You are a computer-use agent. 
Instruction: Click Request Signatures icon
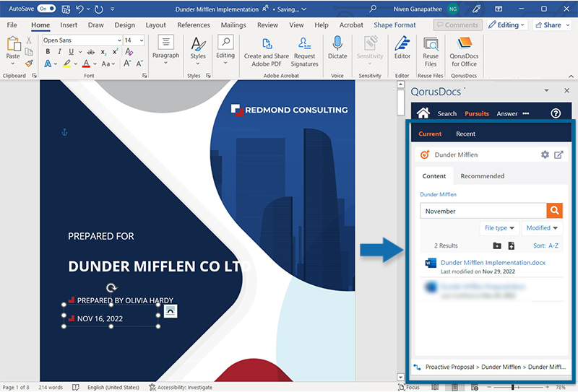304,52
